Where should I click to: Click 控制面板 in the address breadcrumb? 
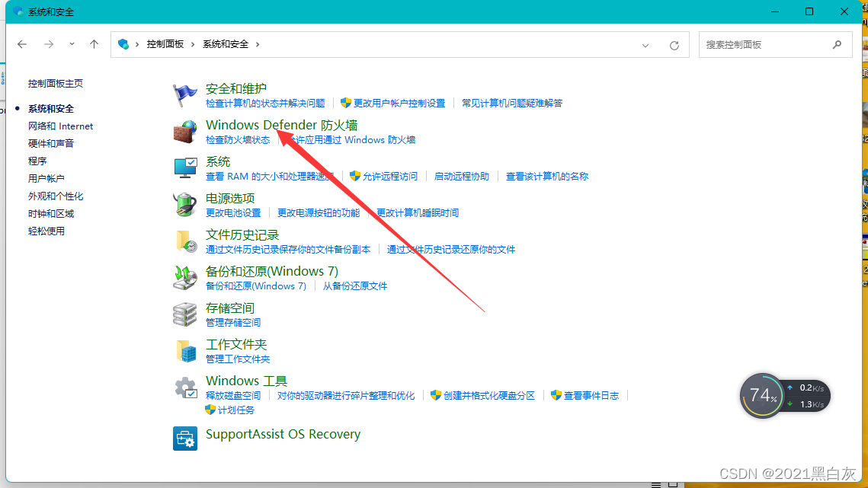pos(165,44)
